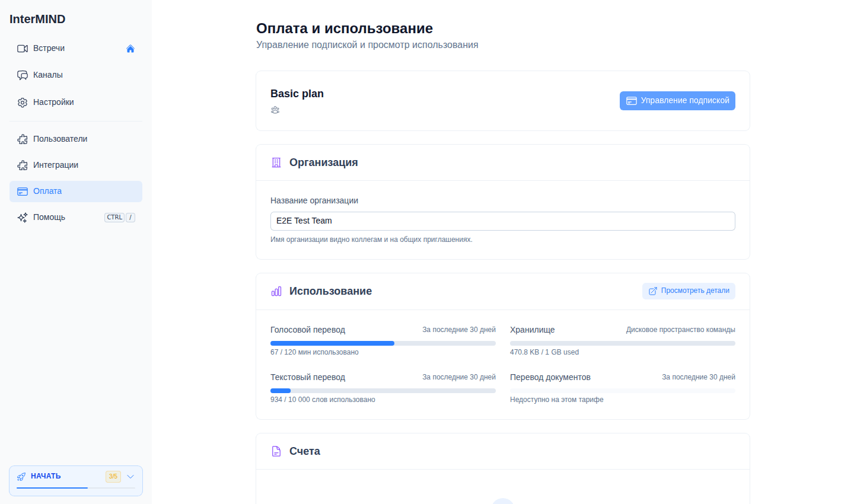Click Дисковое пространство команды label
This screenshot has height=504, width=854.
tap(681, 330)
